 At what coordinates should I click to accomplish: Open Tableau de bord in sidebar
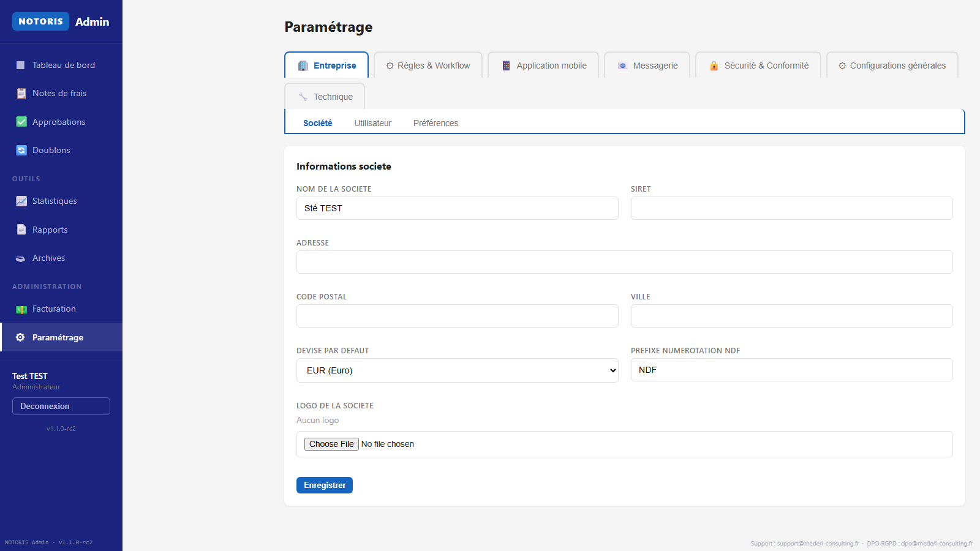click(61, 65)
